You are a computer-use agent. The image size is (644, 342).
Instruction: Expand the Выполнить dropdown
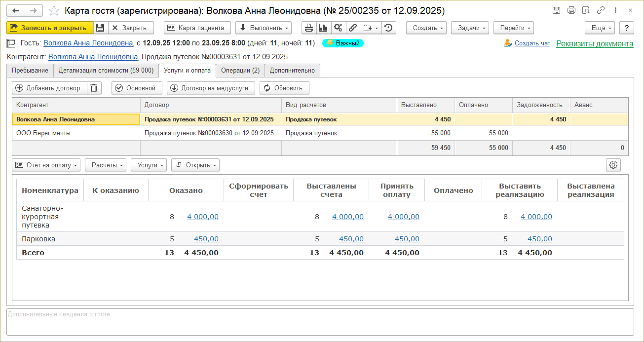click(263, 28)
